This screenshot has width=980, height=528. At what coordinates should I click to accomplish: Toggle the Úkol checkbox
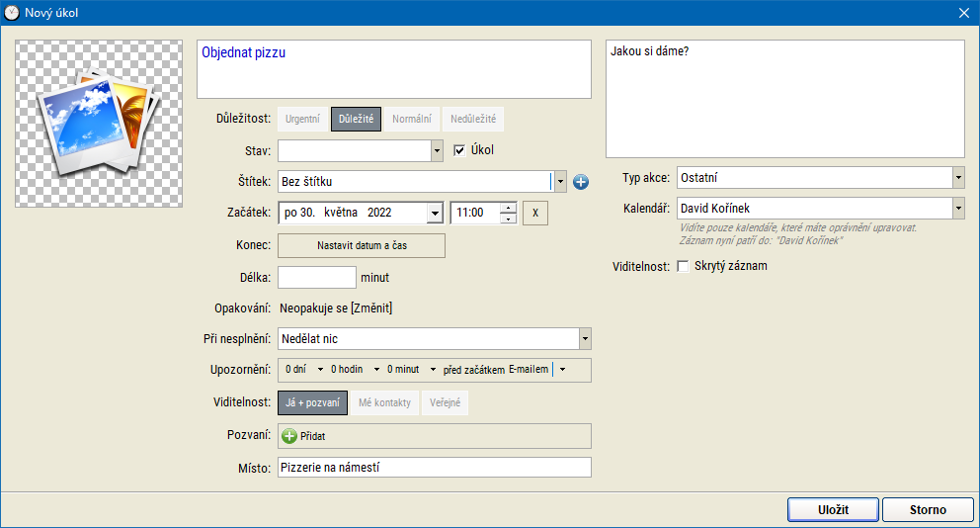click(459, 150)
